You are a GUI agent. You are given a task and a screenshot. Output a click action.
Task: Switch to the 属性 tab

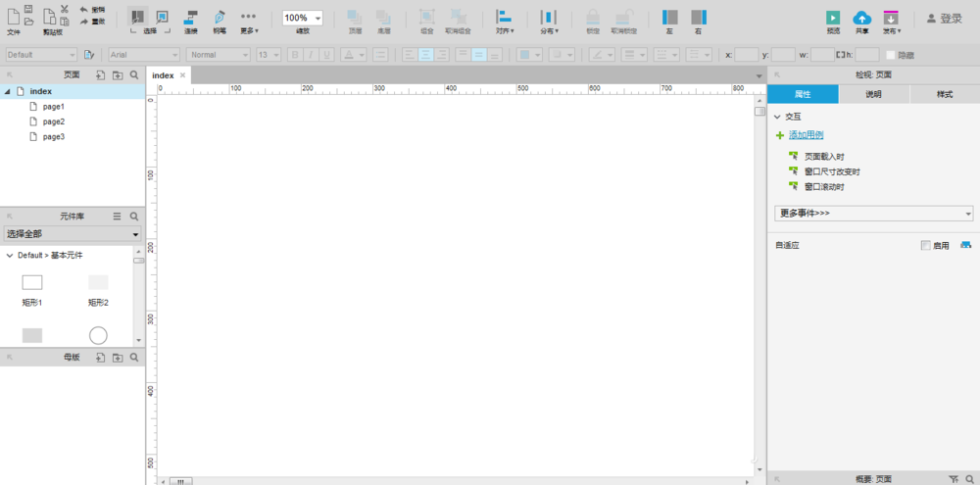point(803,94)
